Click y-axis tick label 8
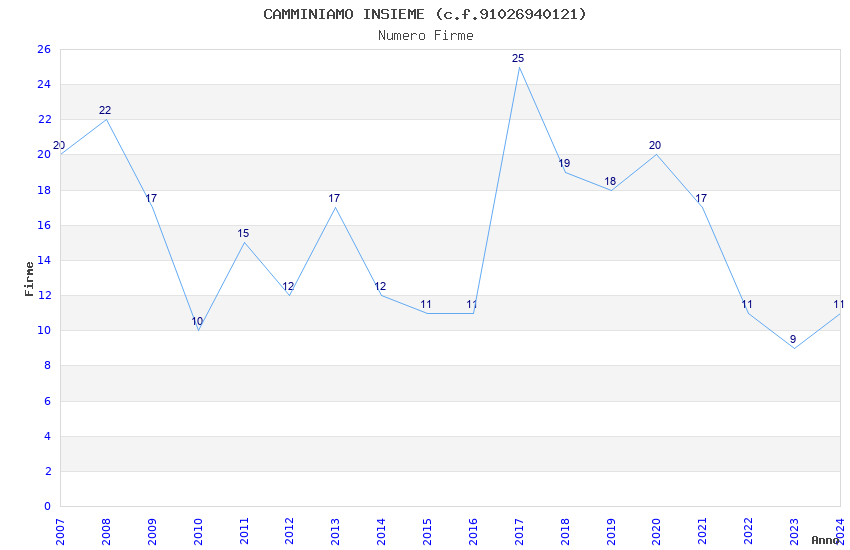 tap(47, 365)
